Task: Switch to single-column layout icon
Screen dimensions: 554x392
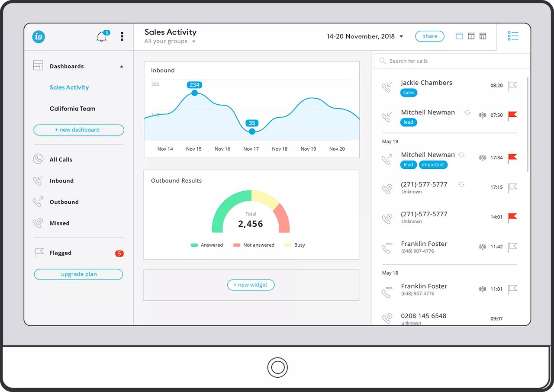Action: (x=460, y=36)
